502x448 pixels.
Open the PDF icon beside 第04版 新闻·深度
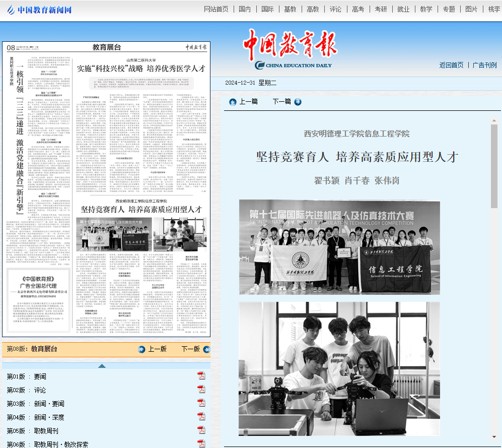pyautogui.click(x=201, y=417)
